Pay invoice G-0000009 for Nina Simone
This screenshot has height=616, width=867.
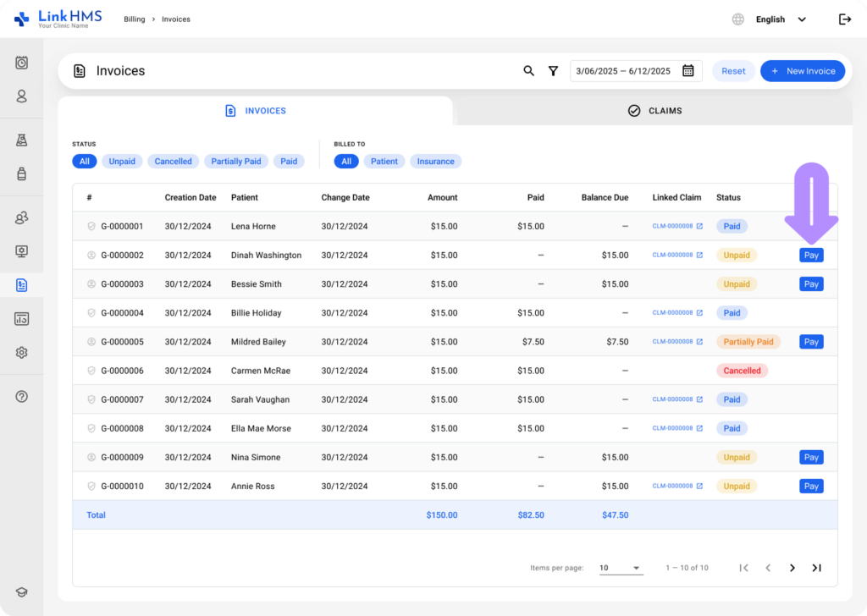point(811,457)
